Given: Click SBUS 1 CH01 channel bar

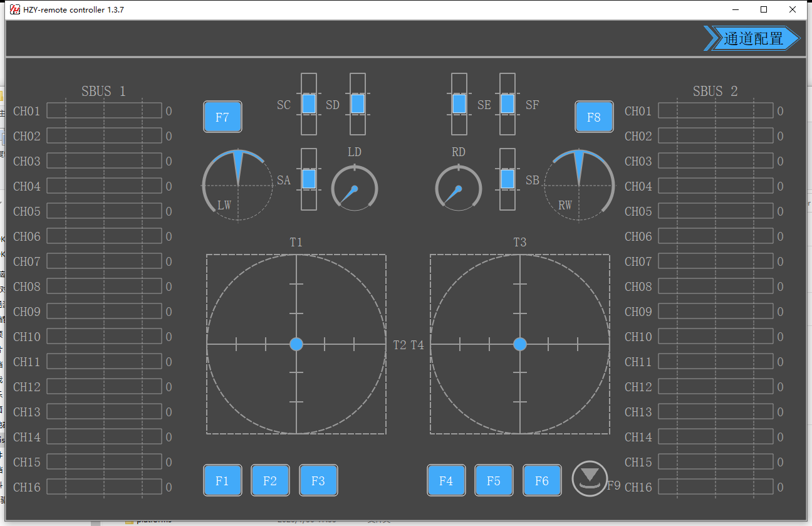Looking at the screenshot, I should pos(104,111).
